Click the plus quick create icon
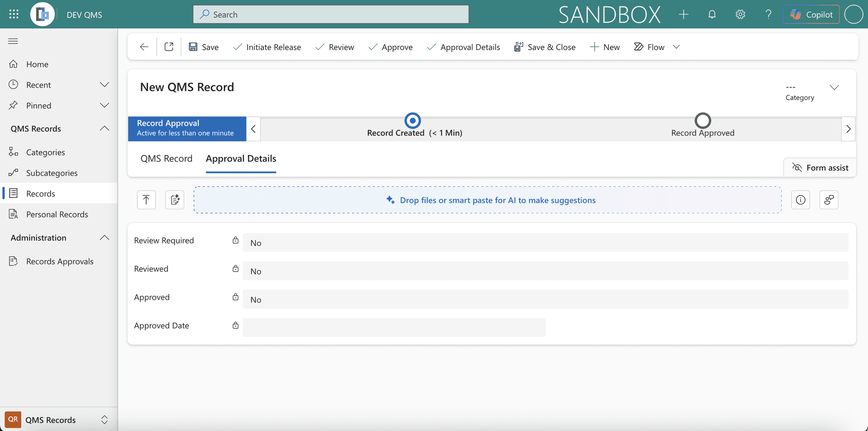 [x=683, y=14]
